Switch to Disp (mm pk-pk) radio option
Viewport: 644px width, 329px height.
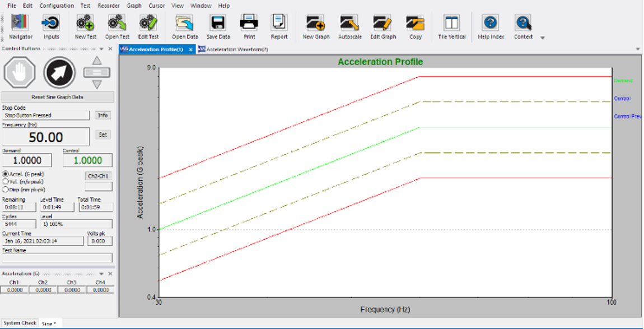pyautogui.click(x=6, y=189)
